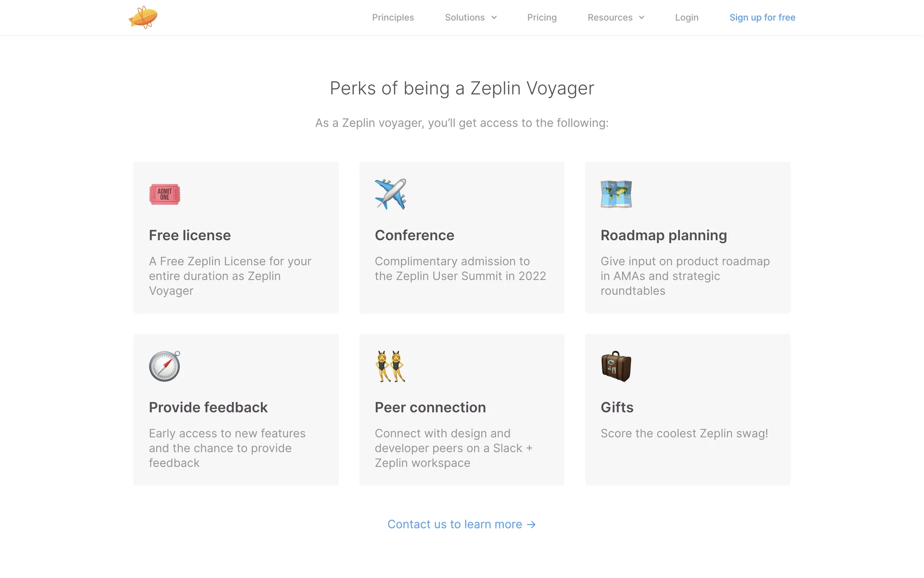This screenshot has height=578, width=924.
Task: Open the Solutions menu
Action: click(x=464, y=17)
